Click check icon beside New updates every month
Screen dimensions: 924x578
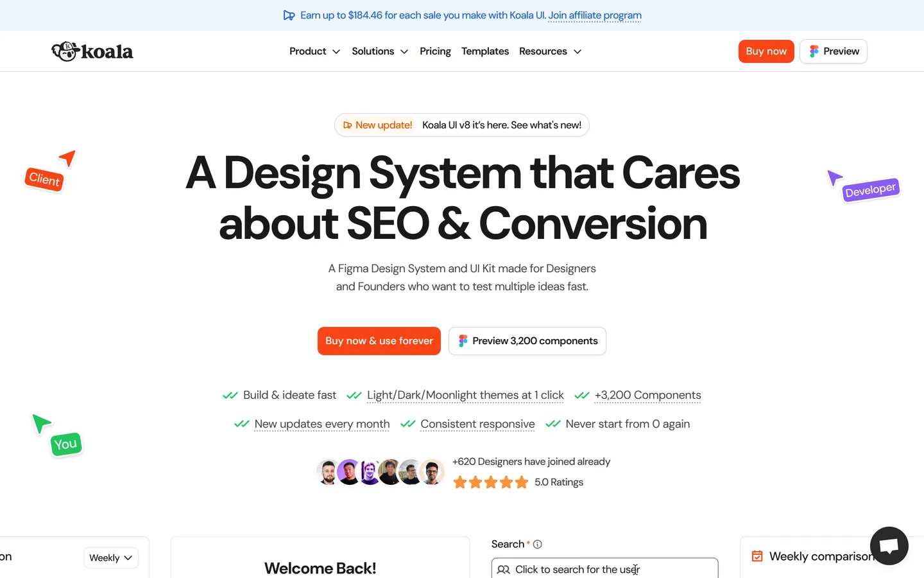click(242, 424)
